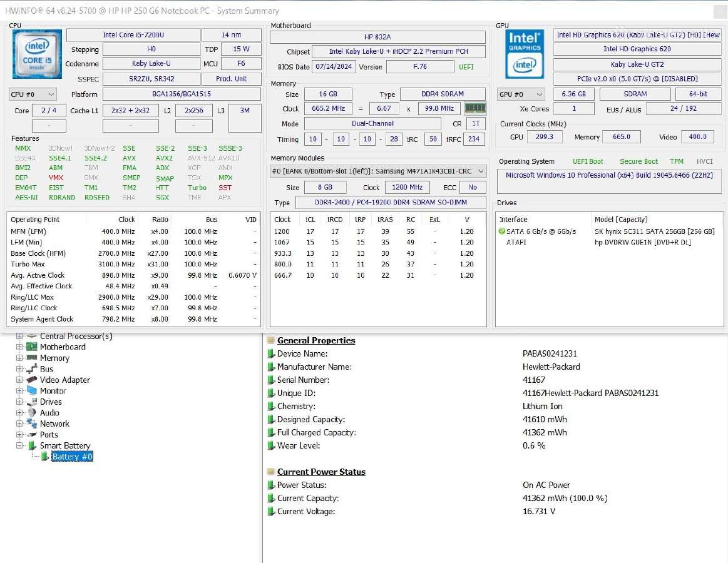Screen dimensions: 728x563
Task: Click the SK hynix SC311 SATA 256GB drive
Action: (654, 231)
